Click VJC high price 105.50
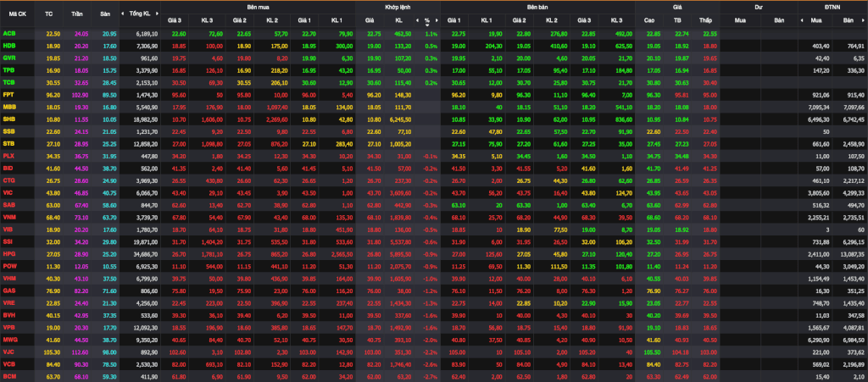 (x=653, y=352)
